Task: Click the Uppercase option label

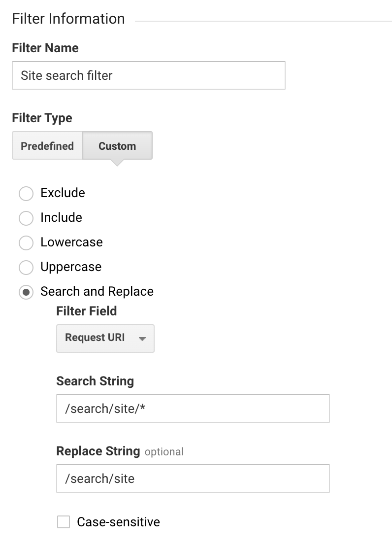Action: tap(71, 267)
